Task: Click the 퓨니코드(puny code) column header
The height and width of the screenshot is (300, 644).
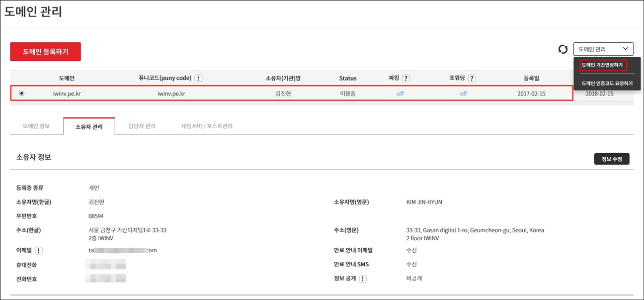Action: (165, 78)
